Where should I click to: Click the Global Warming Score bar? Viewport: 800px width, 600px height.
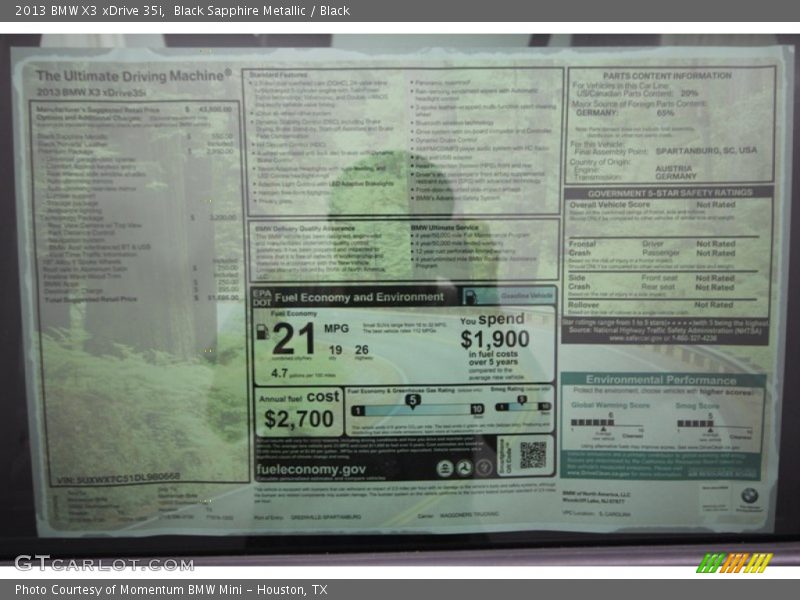(592, 423)
